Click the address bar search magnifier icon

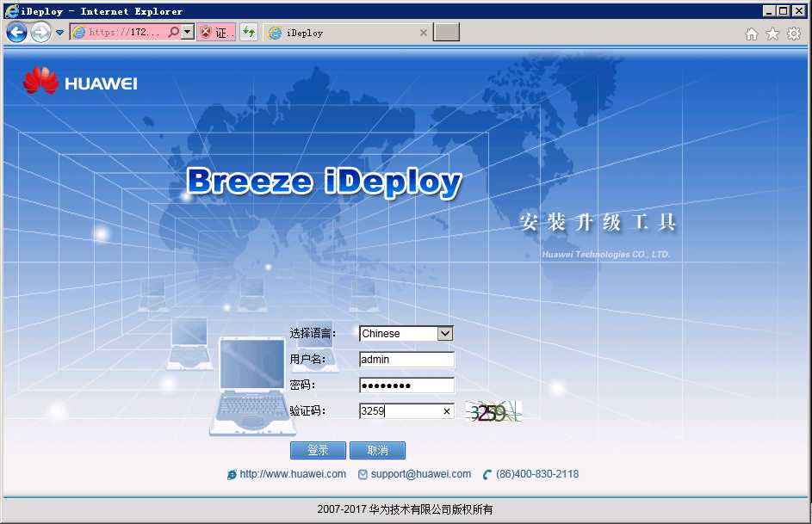point(174,32)
